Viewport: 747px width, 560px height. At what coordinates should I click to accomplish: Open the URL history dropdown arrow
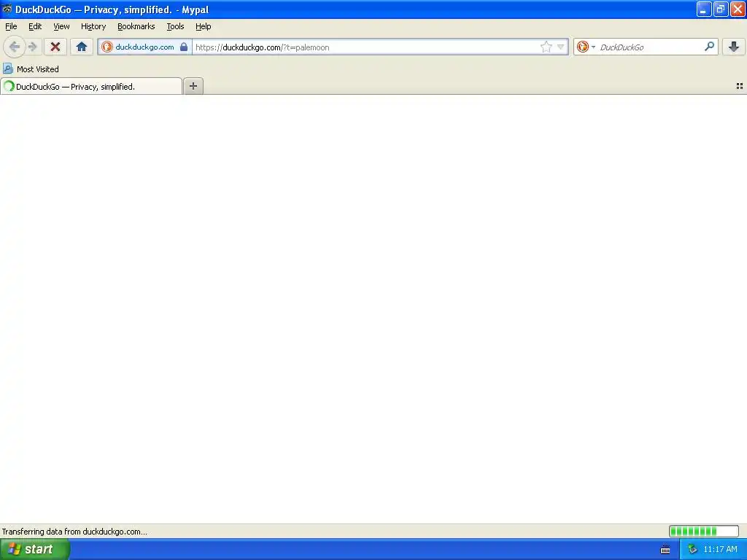coord(561,47)
